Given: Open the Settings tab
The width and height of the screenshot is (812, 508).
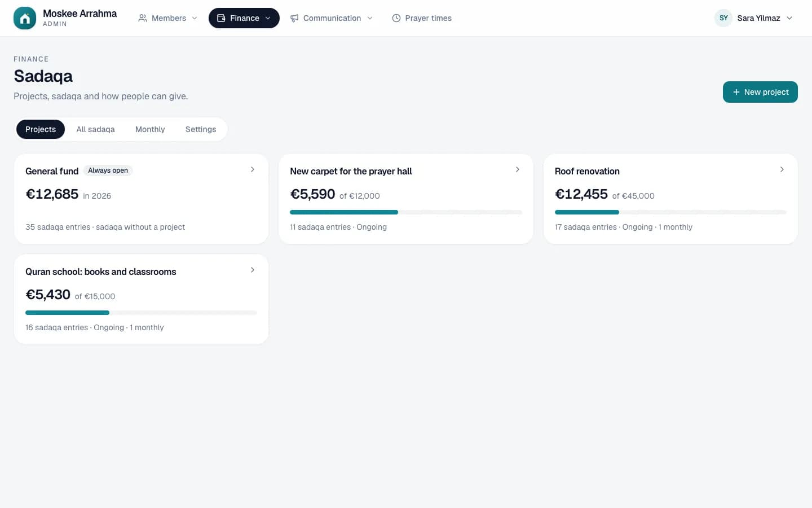Looking at the screenshot, I should pyautogui.click(x=201, y=129).
